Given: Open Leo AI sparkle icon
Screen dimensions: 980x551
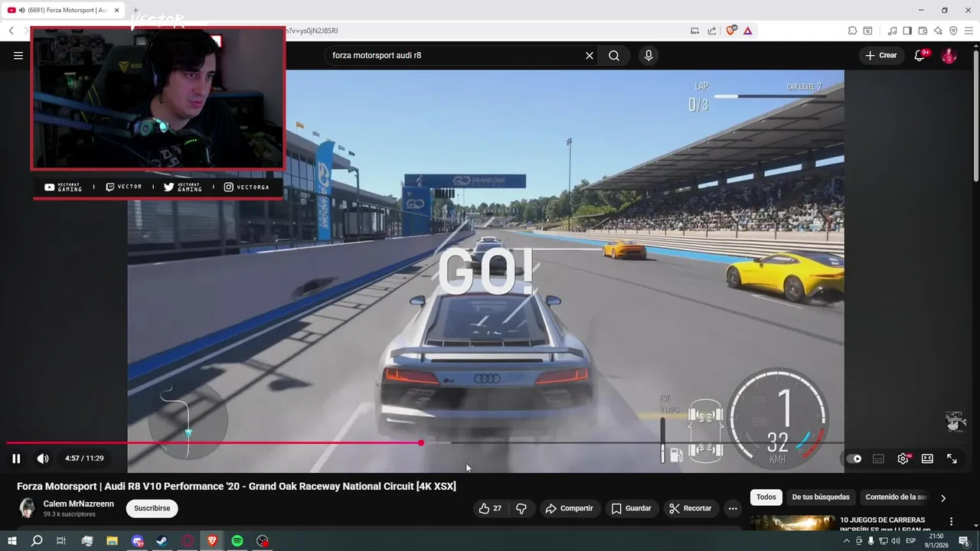Looking at the screenshot, I should click(938, 31).
